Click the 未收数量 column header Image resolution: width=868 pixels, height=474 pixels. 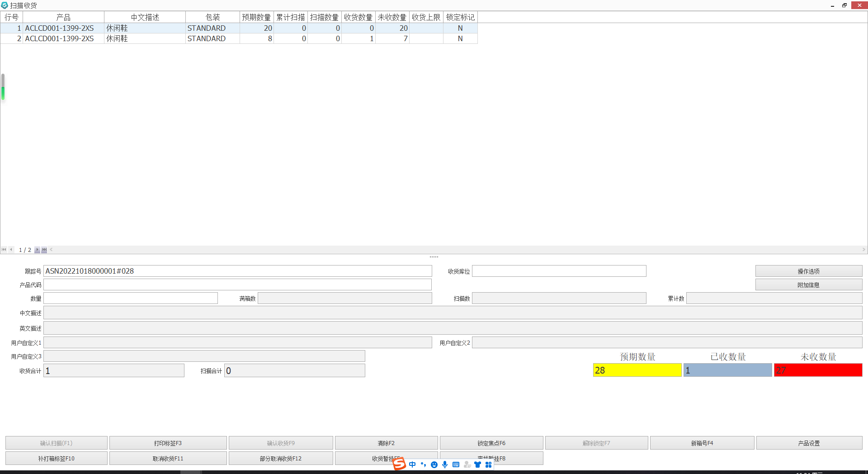pos(392,17)
